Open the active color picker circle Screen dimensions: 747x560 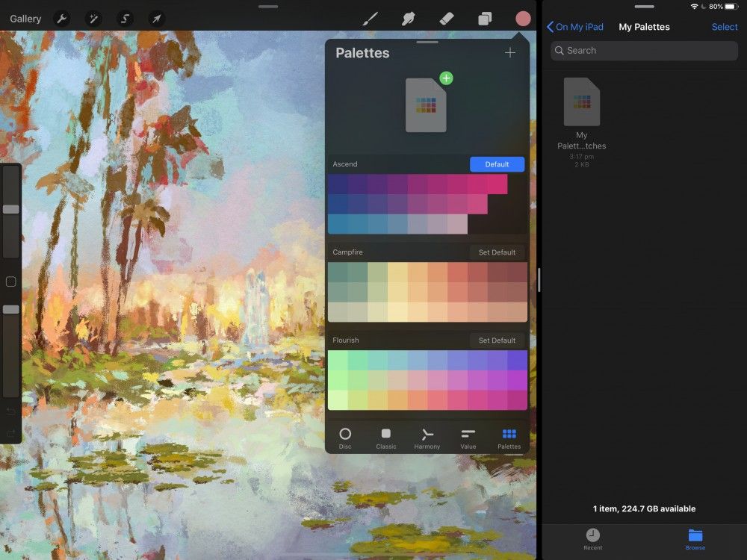coord(523,18)
